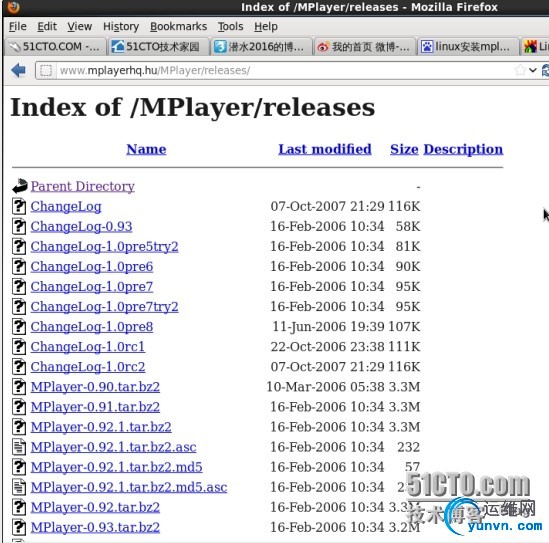The image size is (549, 543).
Task: Click the Firefox logo in the title bar
Action: tap(13, 7)
